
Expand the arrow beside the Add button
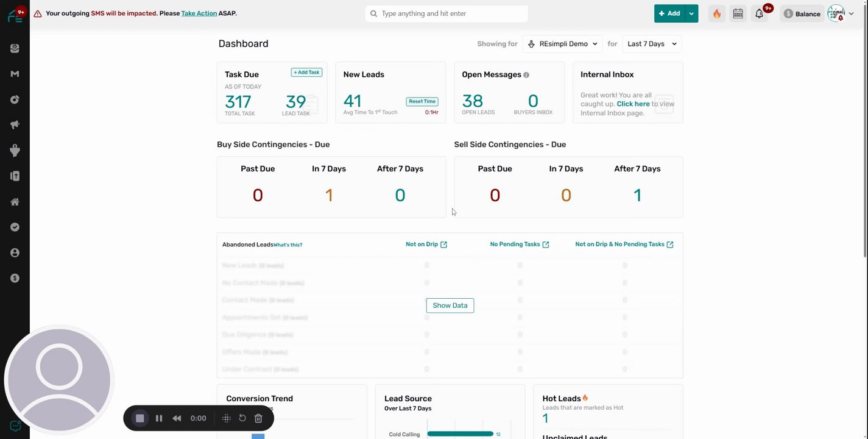click(x=691, y=13)
